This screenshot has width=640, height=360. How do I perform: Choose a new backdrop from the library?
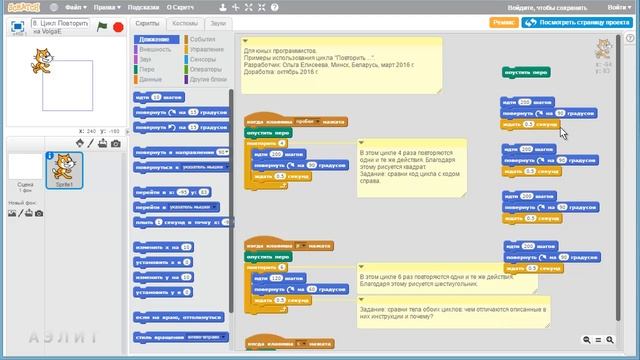click(x=12, y=213)
